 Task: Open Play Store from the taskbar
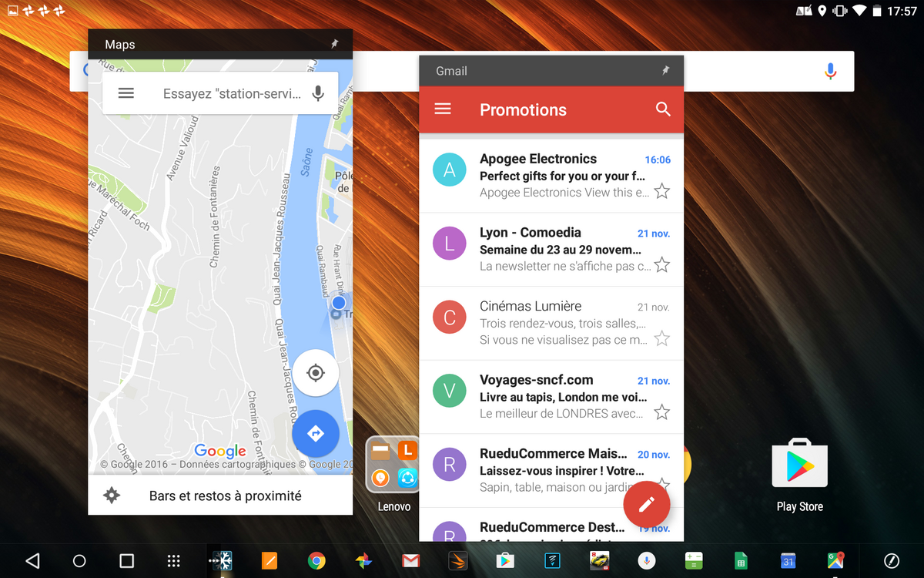[x=504, y=561]
